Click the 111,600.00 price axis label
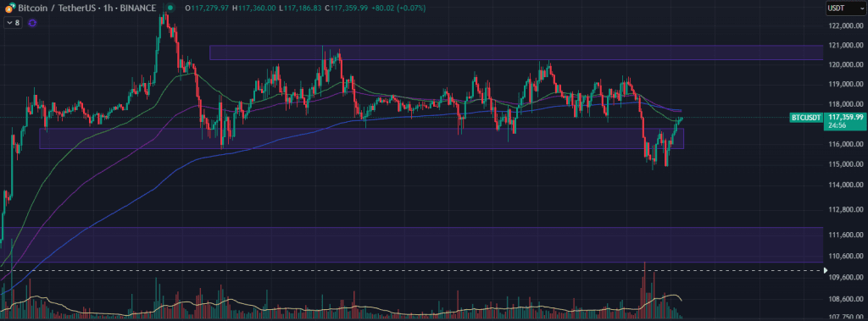This screenshot has height=321, width=868. tap(847, 235)
